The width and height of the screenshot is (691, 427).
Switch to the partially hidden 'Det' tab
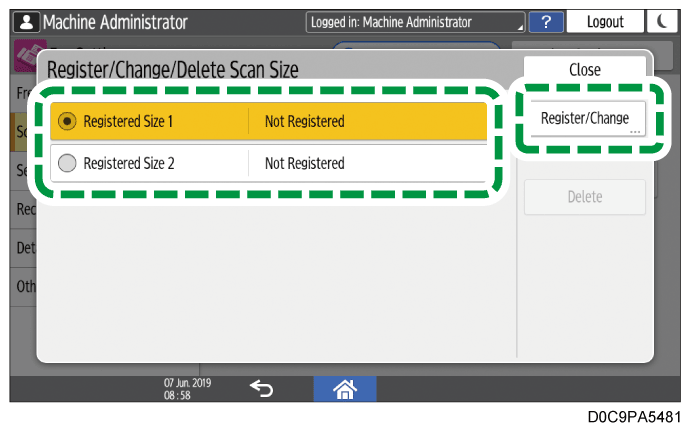tap(24, 247)
